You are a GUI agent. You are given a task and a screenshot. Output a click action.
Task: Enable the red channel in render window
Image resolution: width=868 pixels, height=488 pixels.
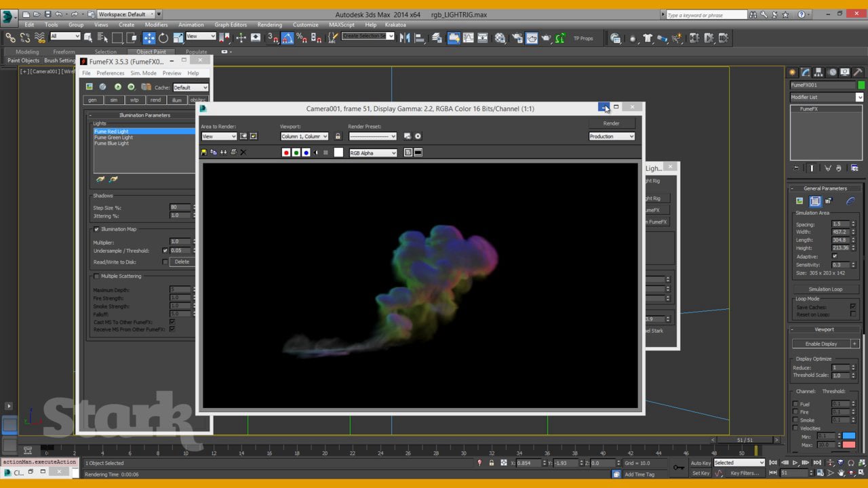click(x=286, y=152)
